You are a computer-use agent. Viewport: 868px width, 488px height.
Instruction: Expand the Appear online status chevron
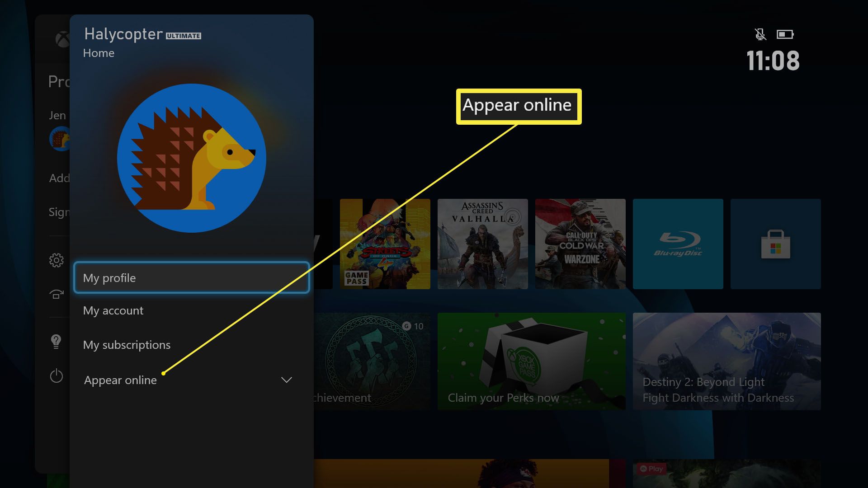(287, 380)
